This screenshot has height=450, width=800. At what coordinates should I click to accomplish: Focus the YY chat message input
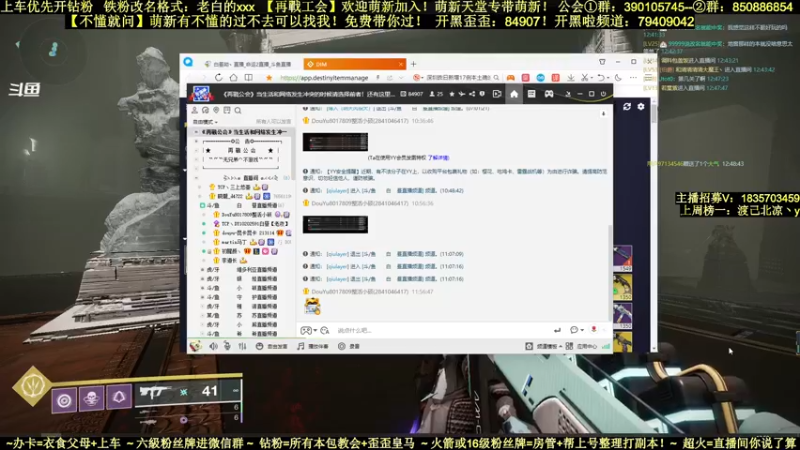(439, 331)
